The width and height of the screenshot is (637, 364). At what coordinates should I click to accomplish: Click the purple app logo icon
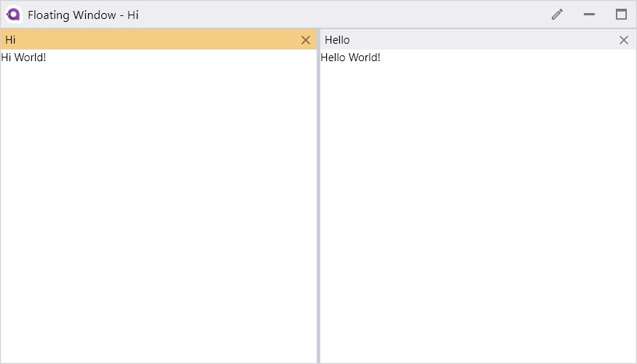(13, 15)
